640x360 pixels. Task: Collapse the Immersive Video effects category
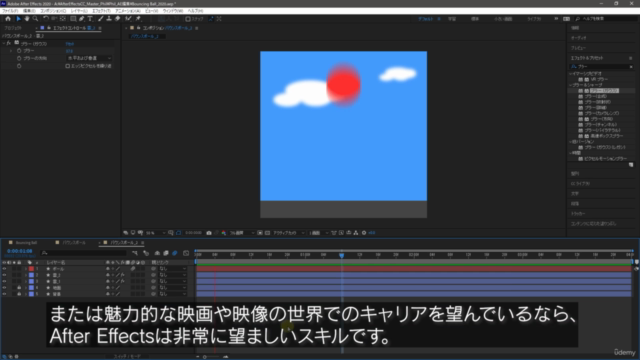pos(571,73)
